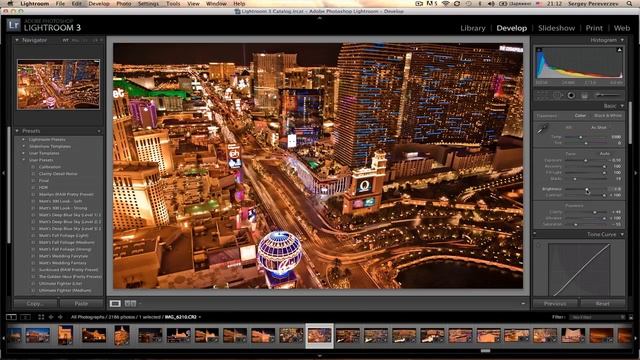Select the first filmstrip thumbnail
The height and width of the screenshot is (360, 640).
(14, 335)
